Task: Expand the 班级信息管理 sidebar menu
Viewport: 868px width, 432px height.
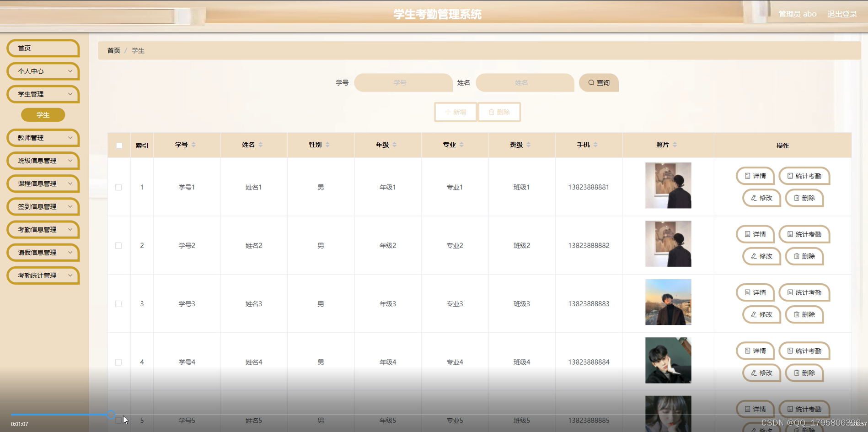Action: tap(43, 160)
